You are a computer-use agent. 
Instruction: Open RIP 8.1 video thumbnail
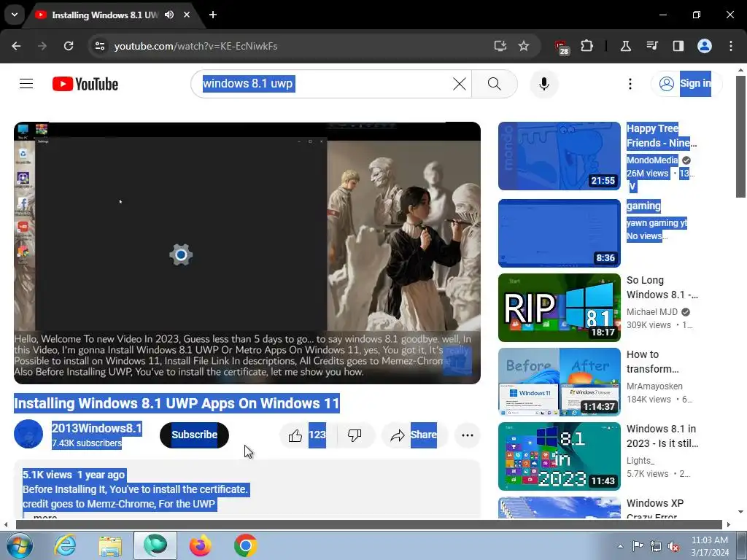coord(560,308)
